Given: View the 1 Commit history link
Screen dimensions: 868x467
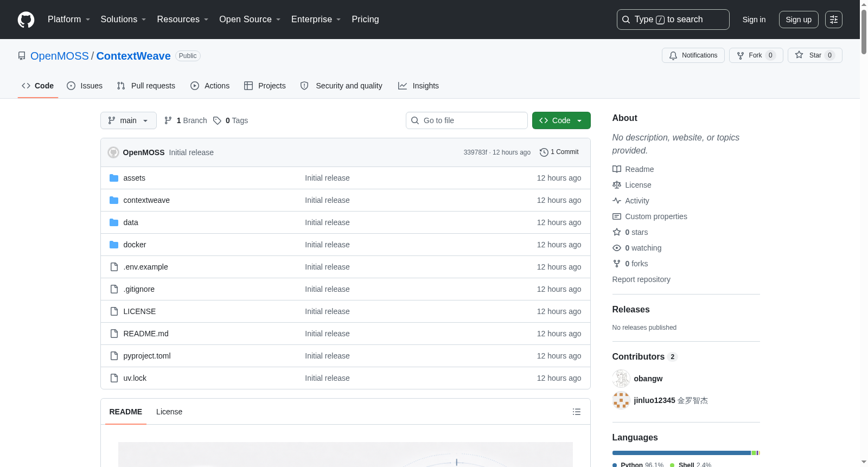Looking at the screenshot, I should (x=559, y=152).
